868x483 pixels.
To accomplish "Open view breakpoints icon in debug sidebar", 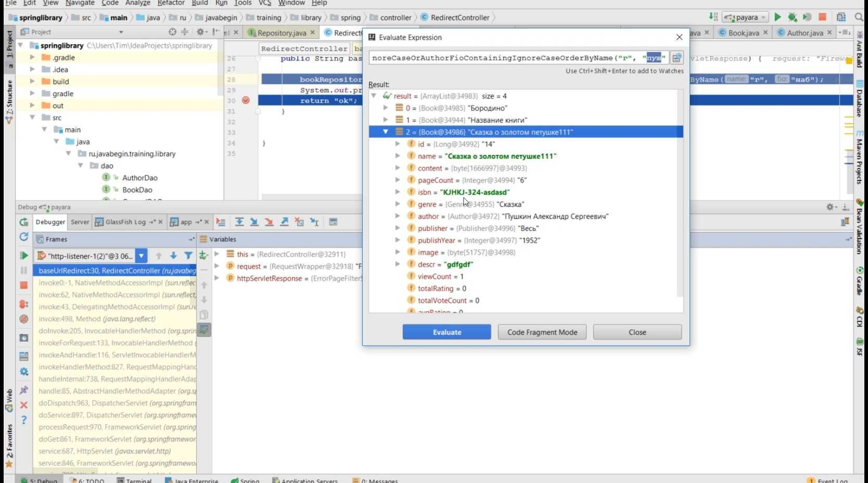I will (24, 304).
